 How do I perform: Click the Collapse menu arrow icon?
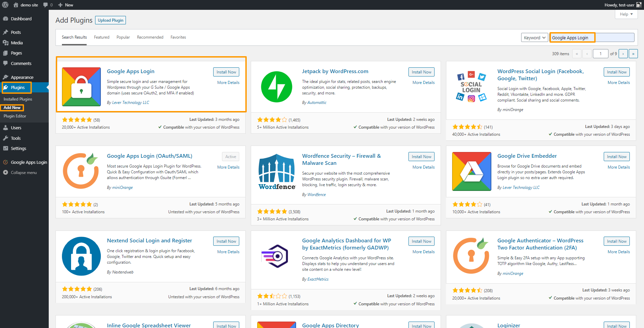coord(5,172)
